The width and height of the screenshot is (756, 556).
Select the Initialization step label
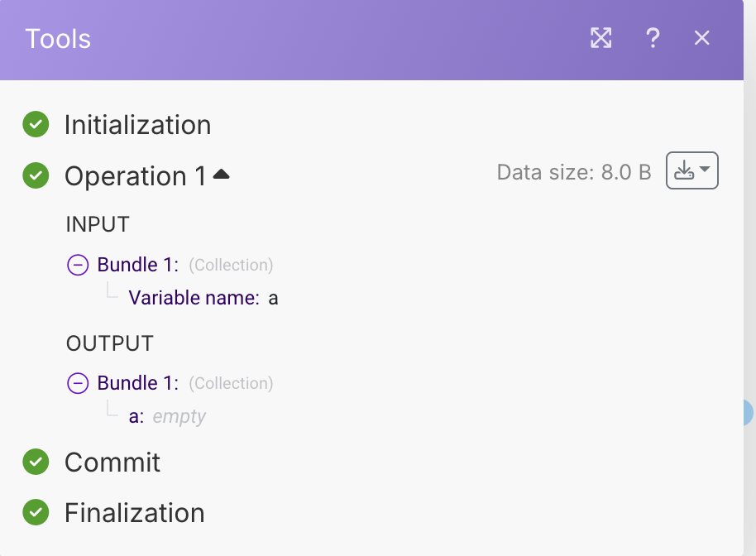pos(137,125)
